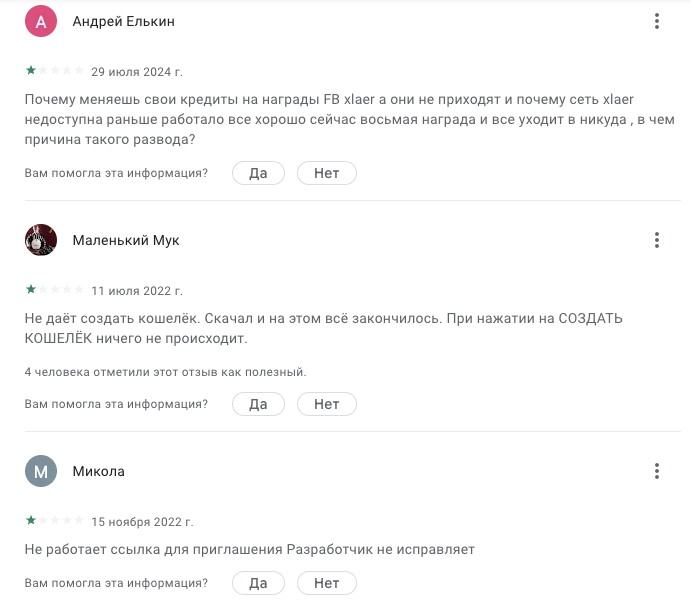Open options menu for Маленький Мук's review
The width and height of the screenshot is (691, 603).
[x=657, y=240]
